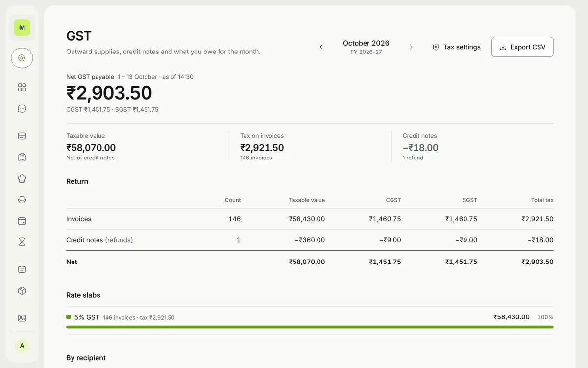Image resolution: width=588 pixels, height=368 pixels.
Task: Open the dashboard grid icon
Action: coord(22,87)
